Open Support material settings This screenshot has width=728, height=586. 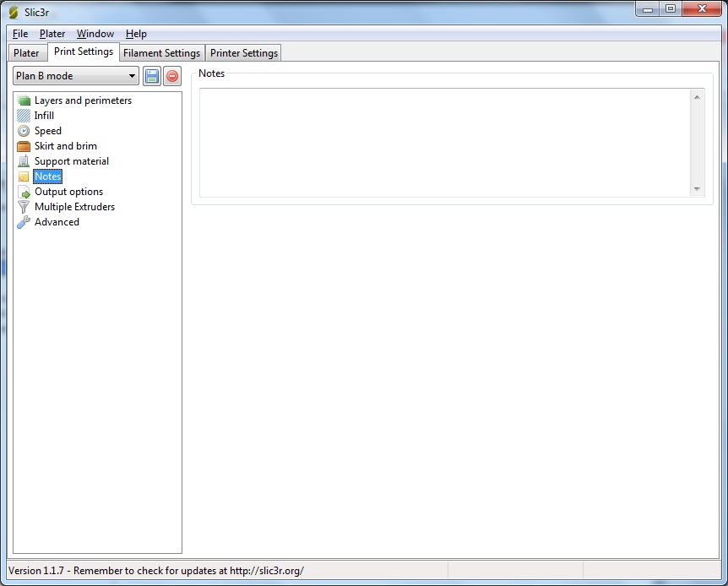coord(72,161)
